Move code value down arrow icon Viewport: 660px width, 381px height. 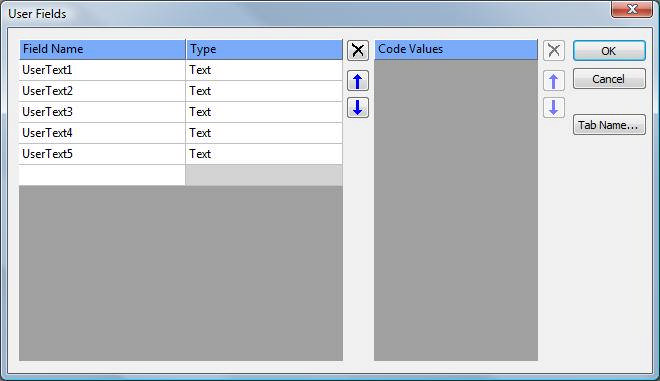coord(554,107)
